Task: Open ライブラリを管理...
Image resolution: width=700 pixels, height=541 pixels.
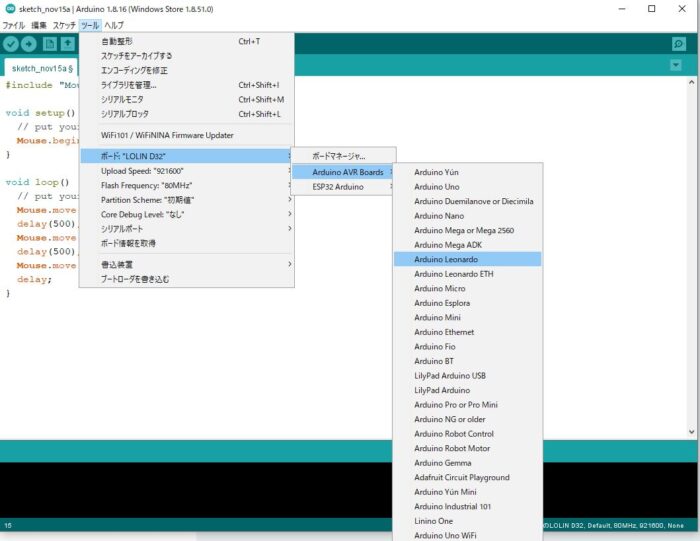Action: [187, 85]
